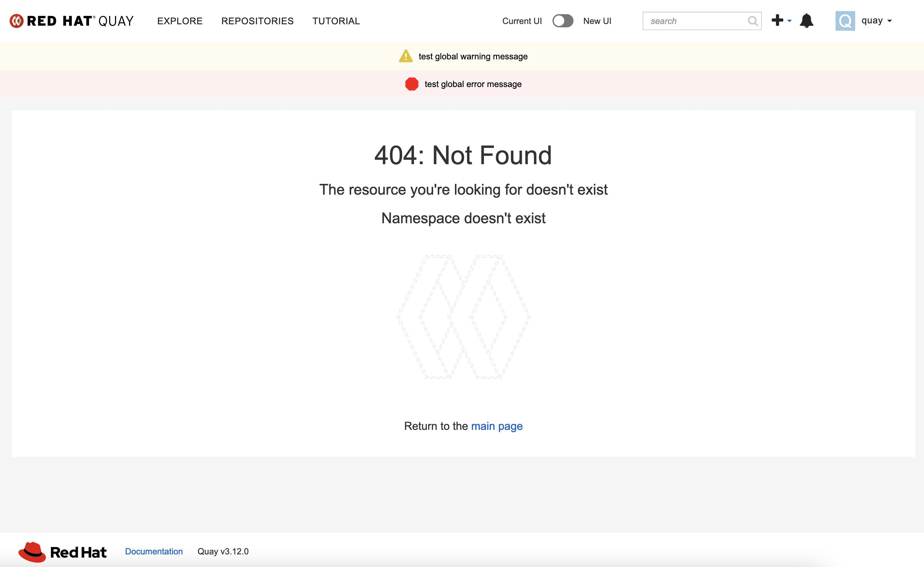Click the yellow warning triangle icon
924x567 pixels.
(x=406, y=56)
